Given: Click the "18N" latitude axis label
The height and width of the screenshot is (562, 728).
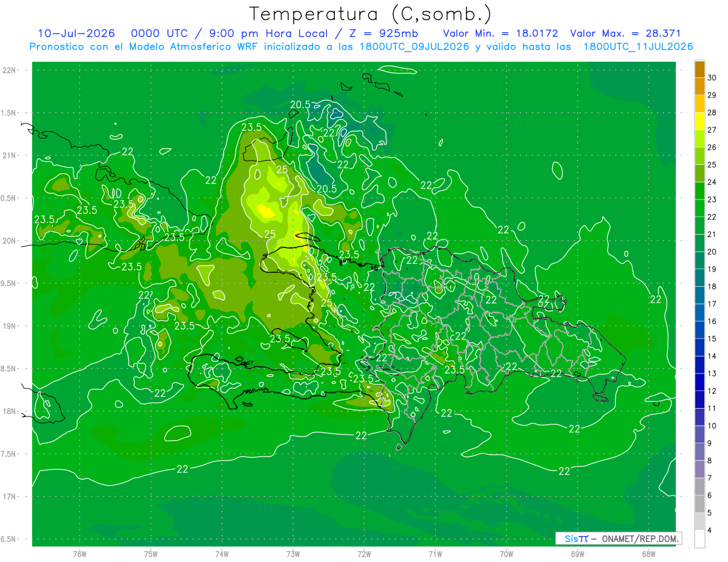Looking at the screenshot, I should coord(10,411).
